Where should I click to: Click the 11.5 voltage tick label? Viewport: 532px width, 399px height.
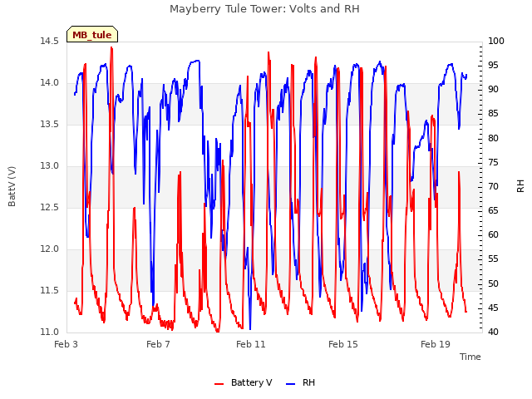(x=50, y=291)
